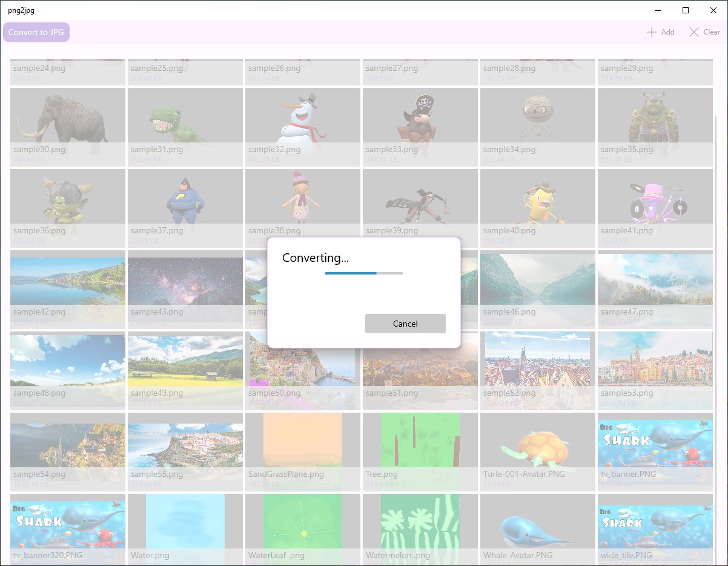Select the girl in pink hat sample38.png
The width and height of the screenshot is (728, 566).
(303, 208)
